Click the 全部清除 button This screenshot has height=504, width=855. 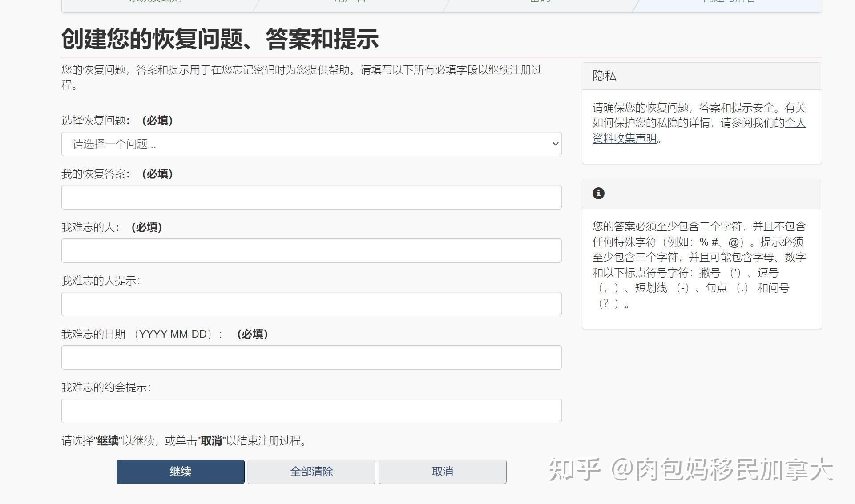pyautogui.click(x=311, y=472)
